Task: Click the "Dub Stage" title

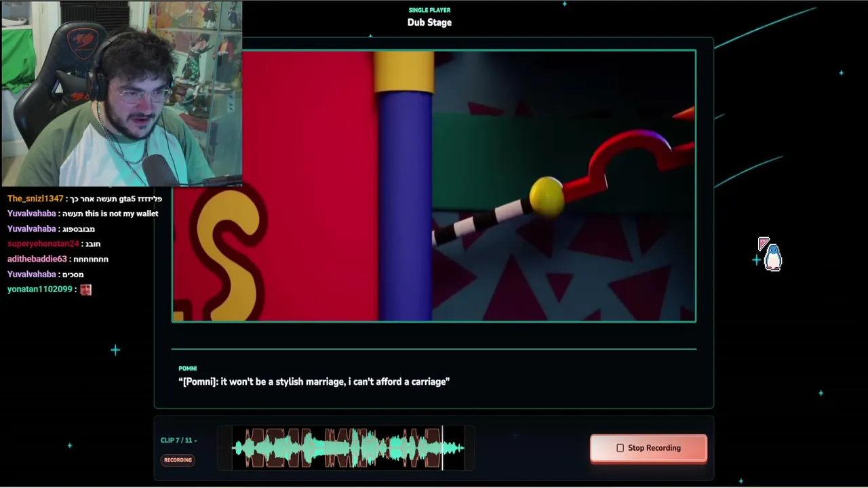Action: pos(429,22)
